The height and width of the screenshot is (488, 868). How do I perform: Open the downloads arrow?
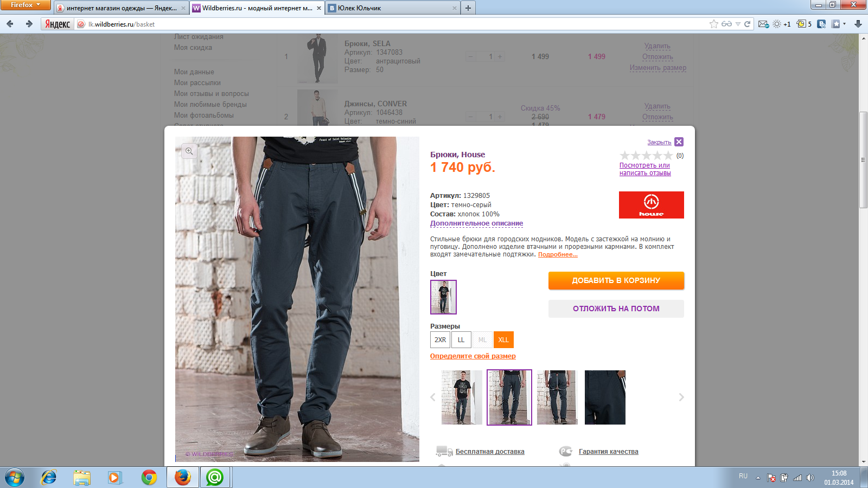[858, 24]
